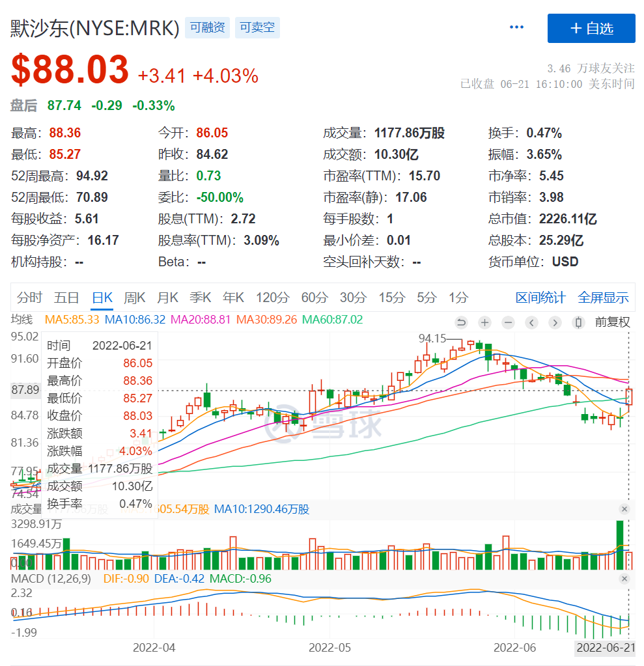Select the 月K chart tab
Screen dimensions: 644x666
[x=167, y=298]
